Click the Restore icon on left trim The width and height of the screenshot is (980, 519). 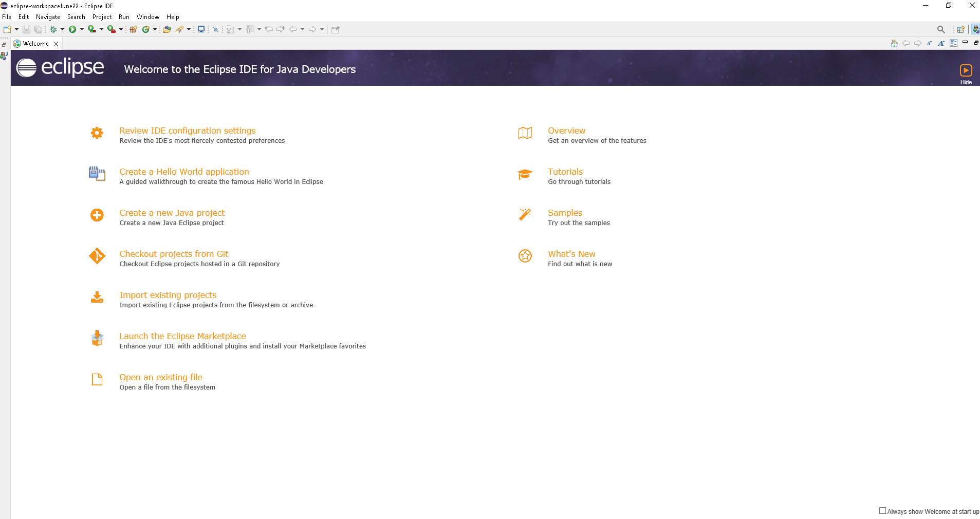pyautogui.click(x=4, y=45)
